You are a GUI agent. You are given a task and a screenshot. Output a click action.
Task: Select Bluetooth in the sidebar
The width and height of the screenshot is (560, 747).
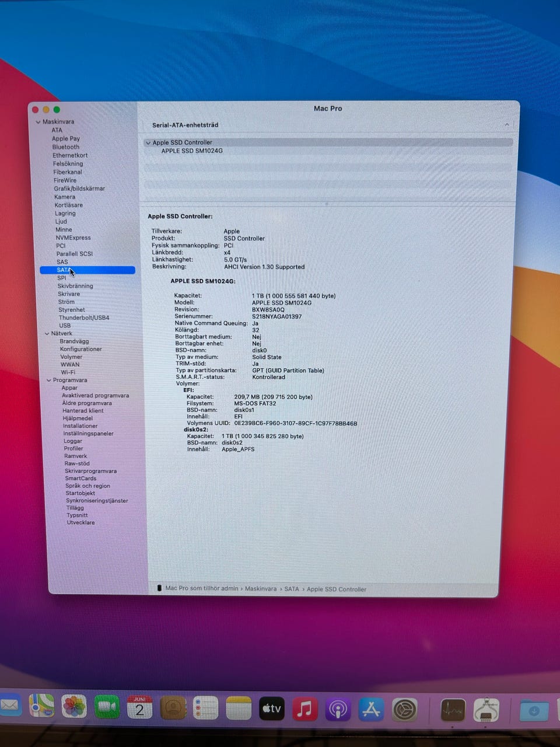coord(66,147)
